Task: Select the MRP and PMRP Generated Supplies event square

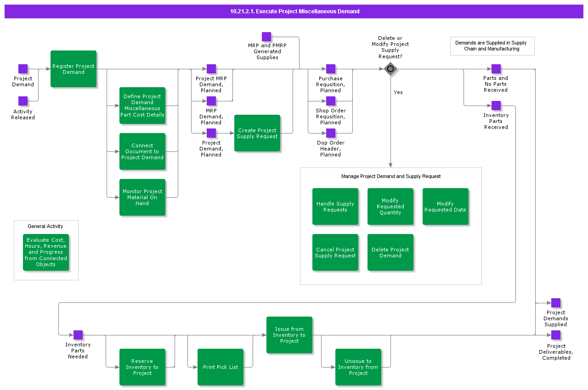Action: point(266,37)
